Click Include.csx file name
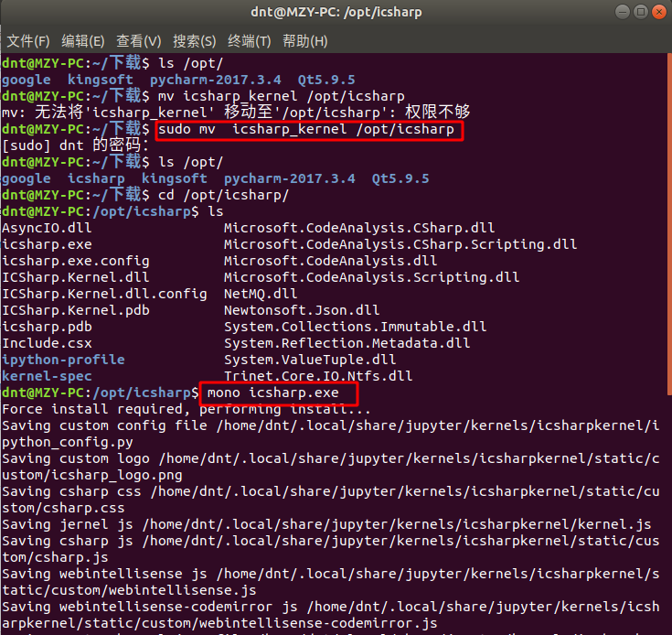 coord(47,343)
